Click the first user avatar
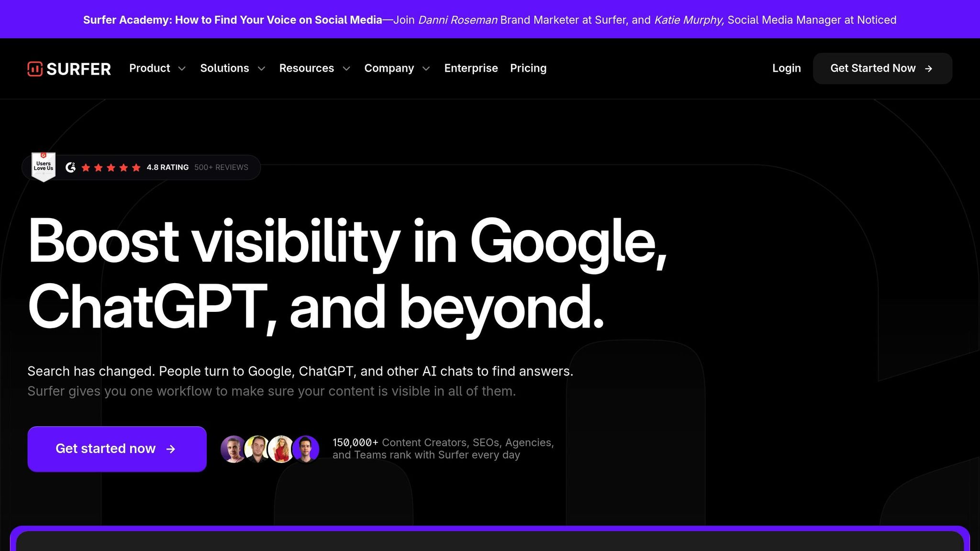This screenshot has width=980, height=551. pyautogui.click(x=233, y=449)
